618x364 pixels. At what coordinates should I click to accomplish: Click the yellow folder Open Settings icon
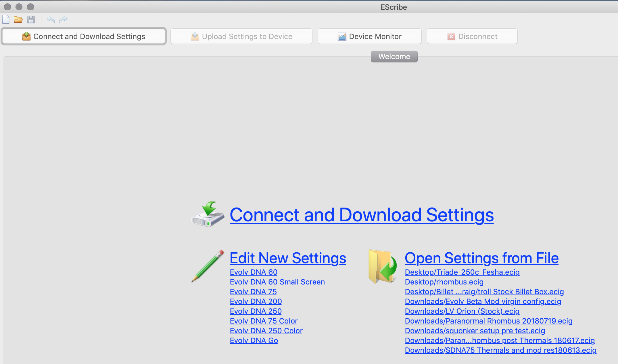(x=383, y=266)
